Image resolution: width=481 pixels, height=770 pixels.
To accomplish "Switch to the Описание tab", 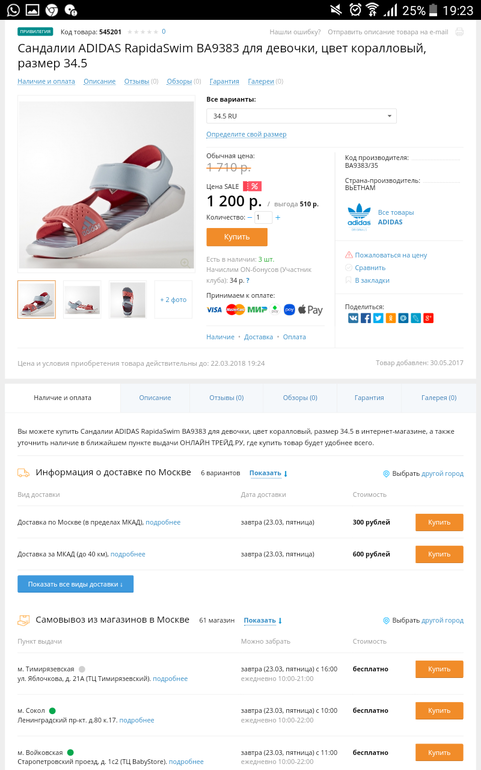I will pyautogui.click(x=155, y=398).
